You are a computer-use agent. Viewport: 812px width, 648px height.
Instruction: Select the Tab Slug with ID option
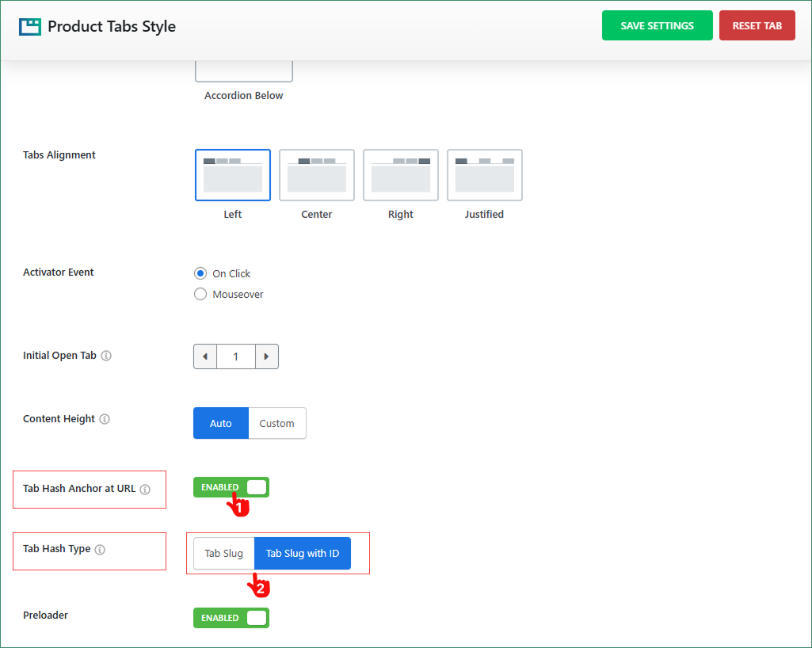(x=302, y=553)
